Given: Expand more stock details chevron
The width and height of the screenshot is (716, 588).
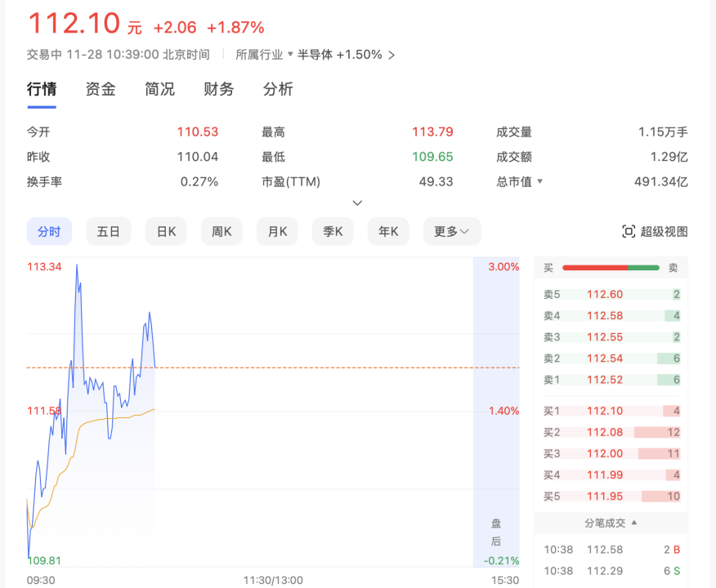Looking at the screenshot, I should click(357, 203).
